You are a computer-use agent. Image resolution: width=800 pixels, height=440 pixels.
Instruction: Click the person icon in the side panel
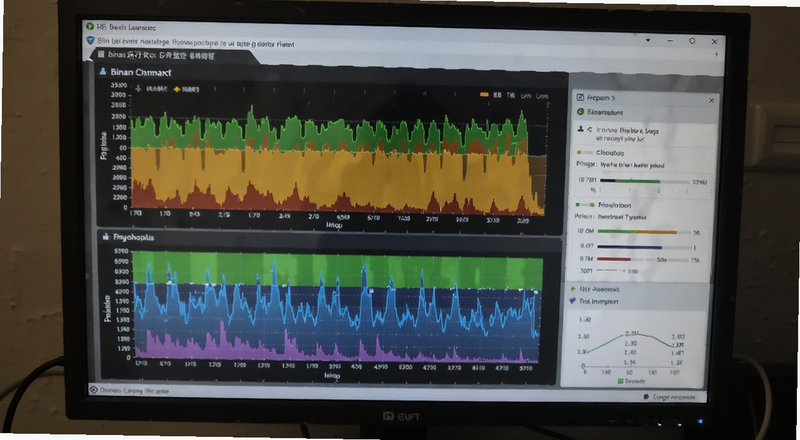point(580,130)
